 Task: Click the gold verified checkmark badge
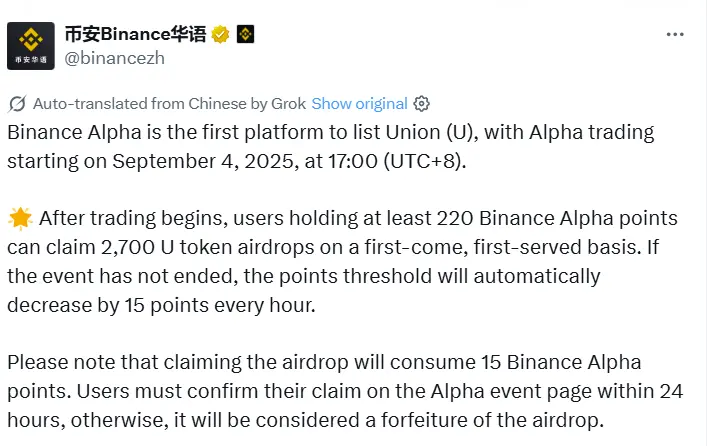(x=222, y=34)
